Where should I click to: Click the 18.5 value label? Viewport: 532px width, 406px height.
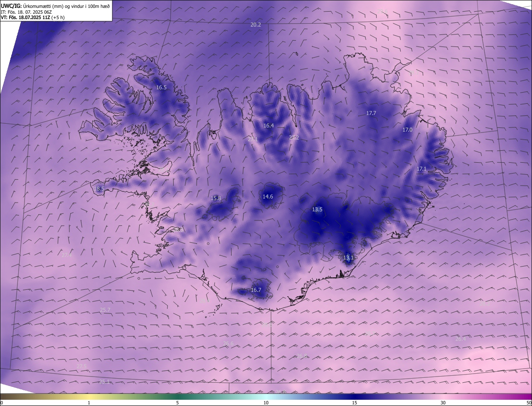click(99, 189)
